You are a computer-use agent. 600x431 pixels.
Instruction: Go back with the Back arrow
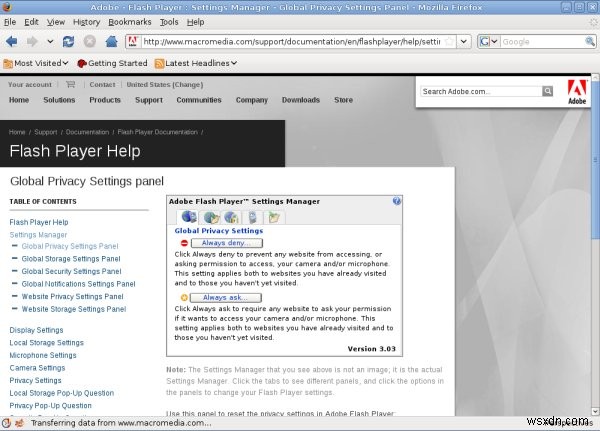[11, 41]
